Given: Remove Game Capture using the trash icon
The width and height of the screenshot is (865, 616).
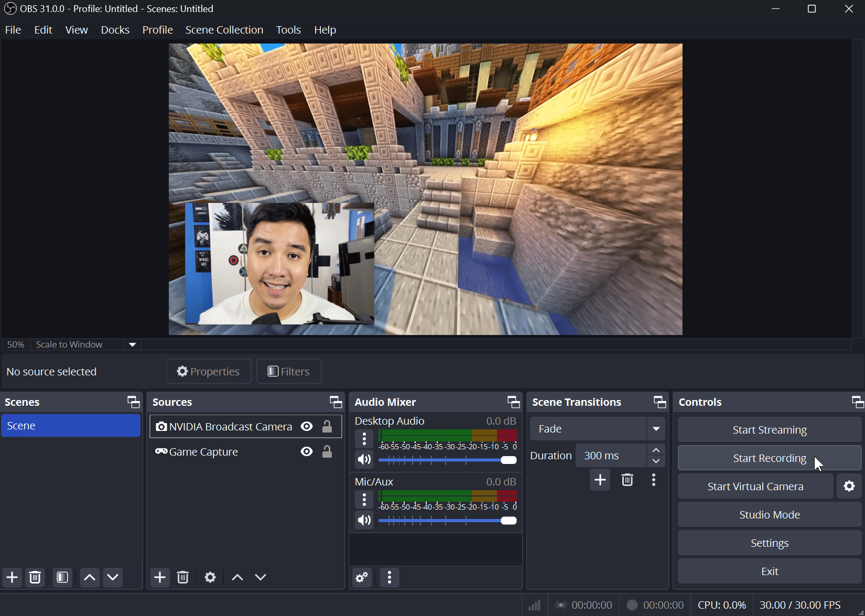Looking at the screenshot, I should (182, 577).
